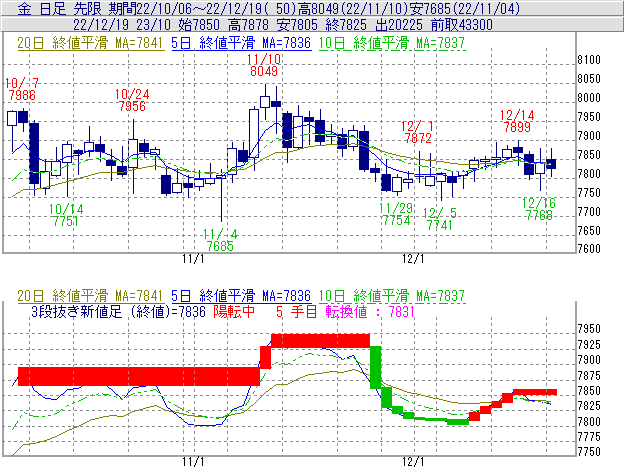Click the 11/1 date under upper chart
This screenshot has width=624, height=475.
193,259
